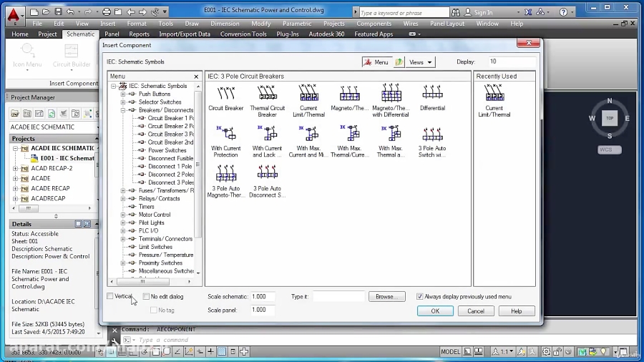Click the up-one-level icon beside Menu
This screenshot has height=362, width=644.
click(x=399, y=62)
